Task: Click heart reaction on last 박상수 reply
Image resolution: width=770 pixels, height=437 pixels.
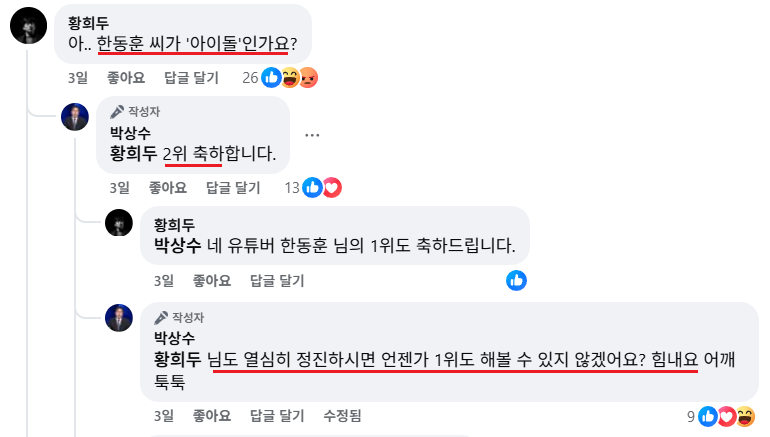Action: 727,416
